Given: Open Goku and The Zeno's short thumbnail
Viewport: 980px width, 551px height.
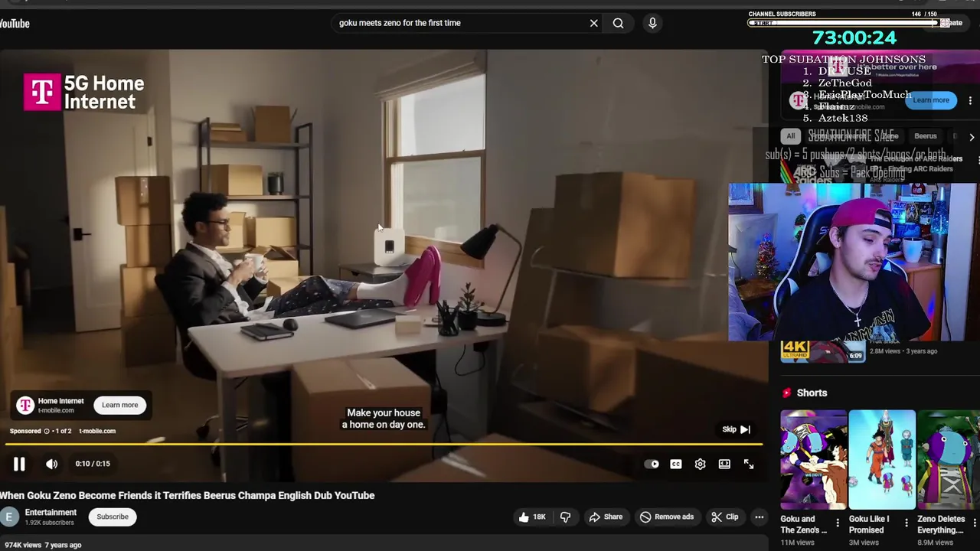Looking at the screenshot, I should coord(814,460).
